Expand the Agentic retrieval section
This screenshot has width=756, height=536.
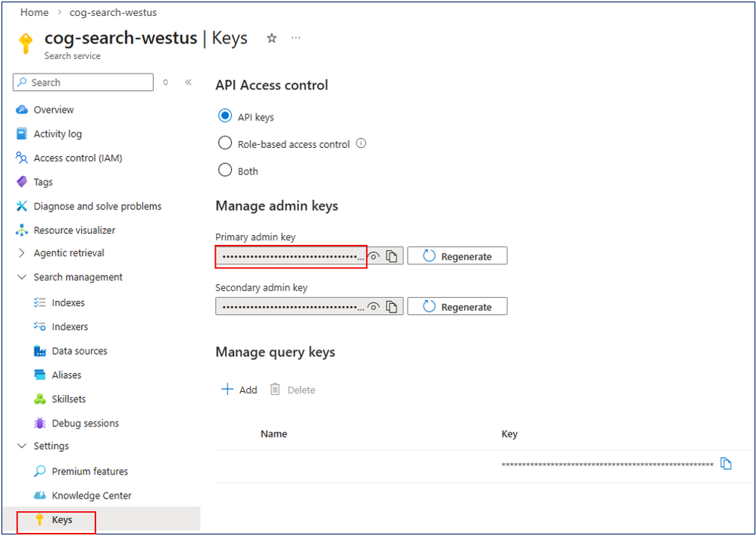pyautogui.click(x=22, y=252)
